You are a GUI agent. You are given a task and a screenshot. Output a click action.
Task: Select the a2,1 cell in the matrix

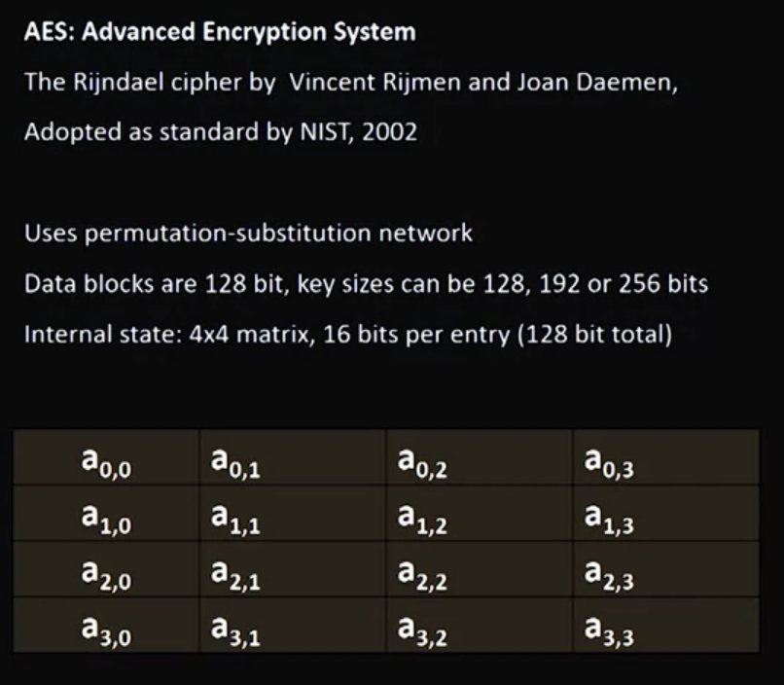tap(235, 575)
